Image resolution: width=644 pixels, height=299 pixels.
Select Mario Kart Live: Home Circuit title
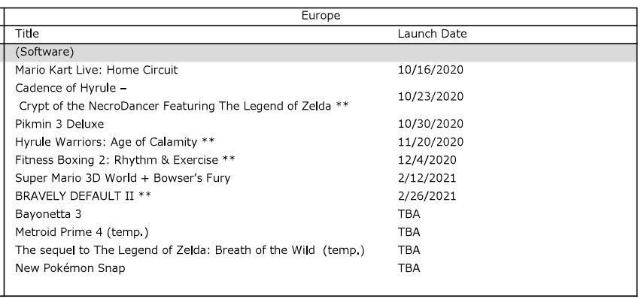point(96,70)
